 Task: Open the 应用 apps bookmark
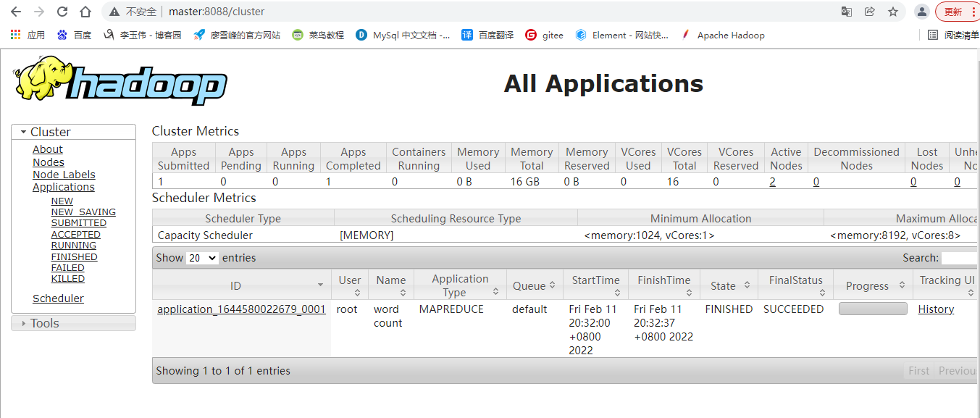(28, 35)
